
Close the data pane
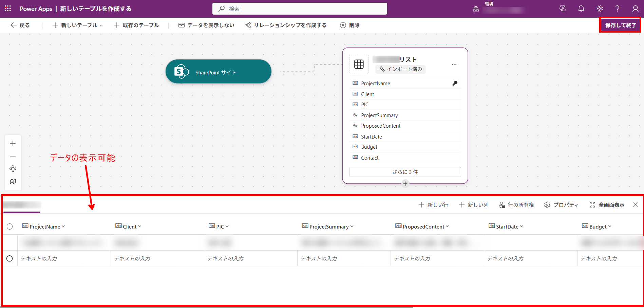point(636,205)
